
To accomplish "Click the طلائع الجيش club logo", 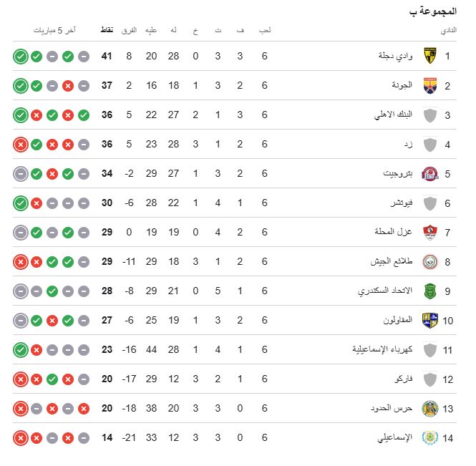I will [430, 262].
